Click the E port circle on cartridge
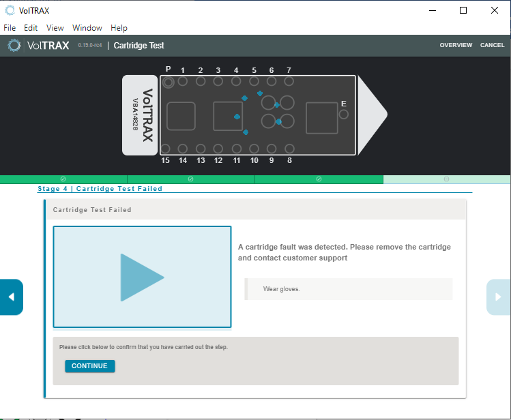 (343, 115)
